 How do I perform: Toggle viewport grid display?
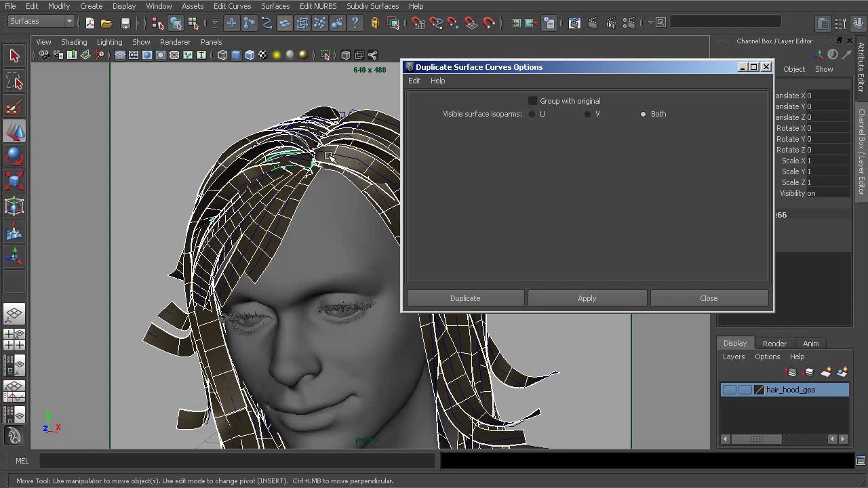click(x=120, y=55)
